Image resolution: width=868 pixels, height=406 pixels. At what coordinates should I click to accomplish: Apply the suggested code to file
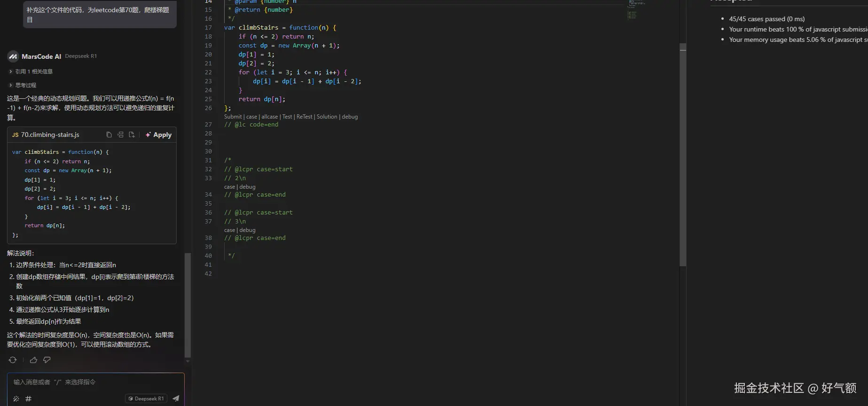pyautogui.click(x=158, y=135)
